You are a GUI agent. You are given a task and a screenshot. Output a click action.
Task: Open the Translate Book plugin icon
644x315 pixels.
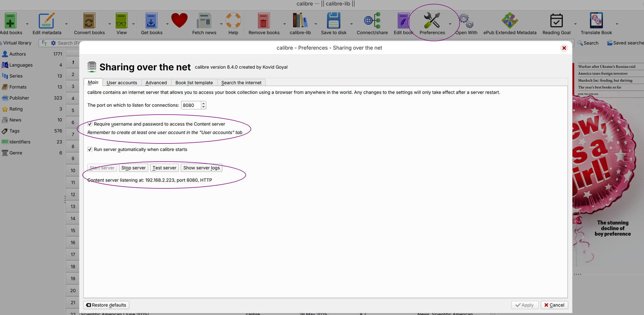click(596, 21)
